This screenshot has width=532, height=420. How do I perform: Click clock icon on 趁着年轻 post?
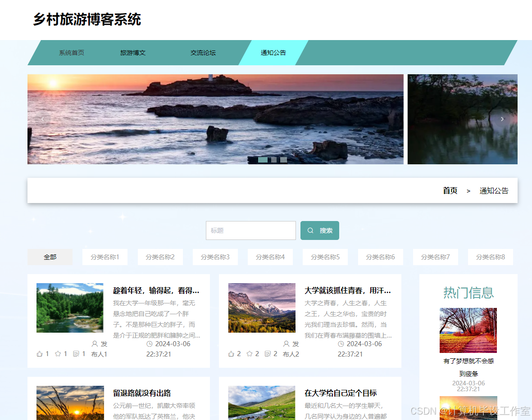coord(149,344)
